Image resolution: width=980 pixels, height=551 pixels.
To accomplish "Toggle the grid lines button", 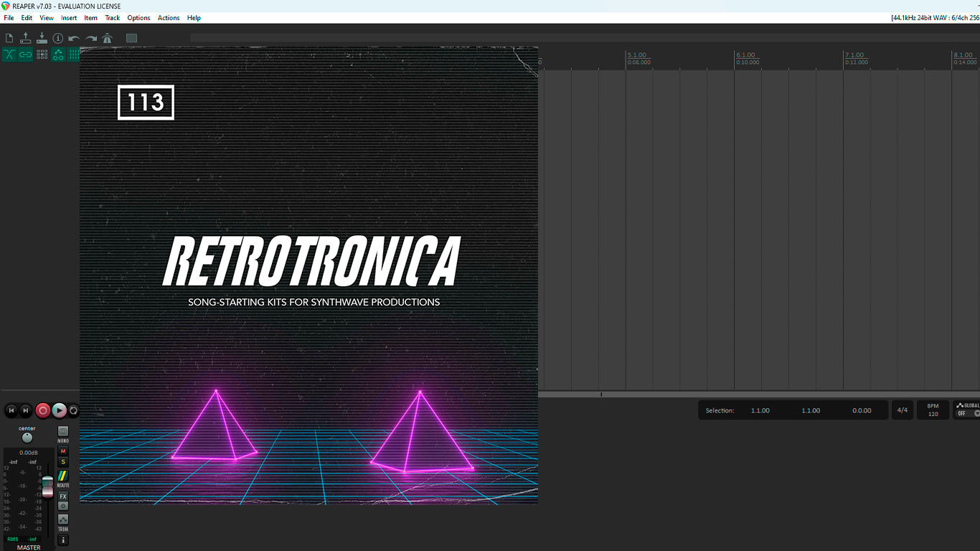I will [x=73, y=55].
